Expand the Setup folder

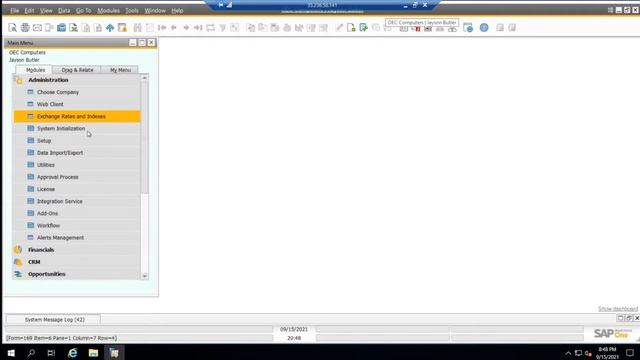point(44,141)
